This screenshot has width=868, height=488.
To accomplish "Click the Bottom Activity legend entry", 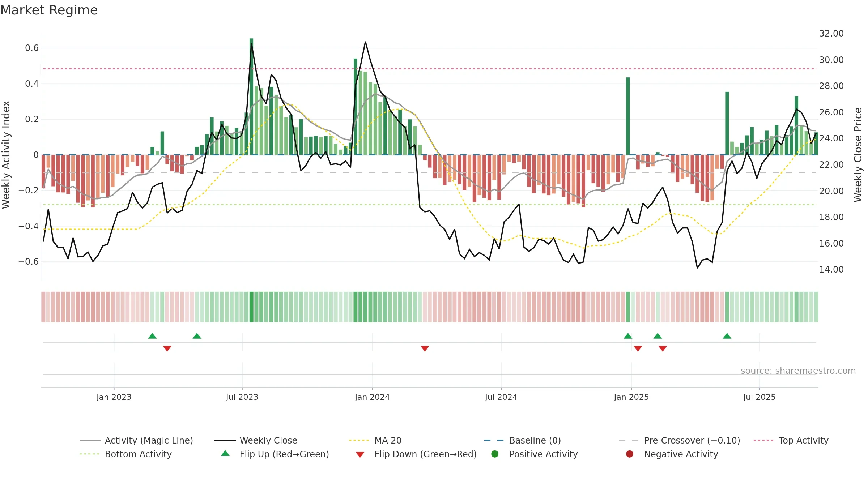I will point(125,454).
